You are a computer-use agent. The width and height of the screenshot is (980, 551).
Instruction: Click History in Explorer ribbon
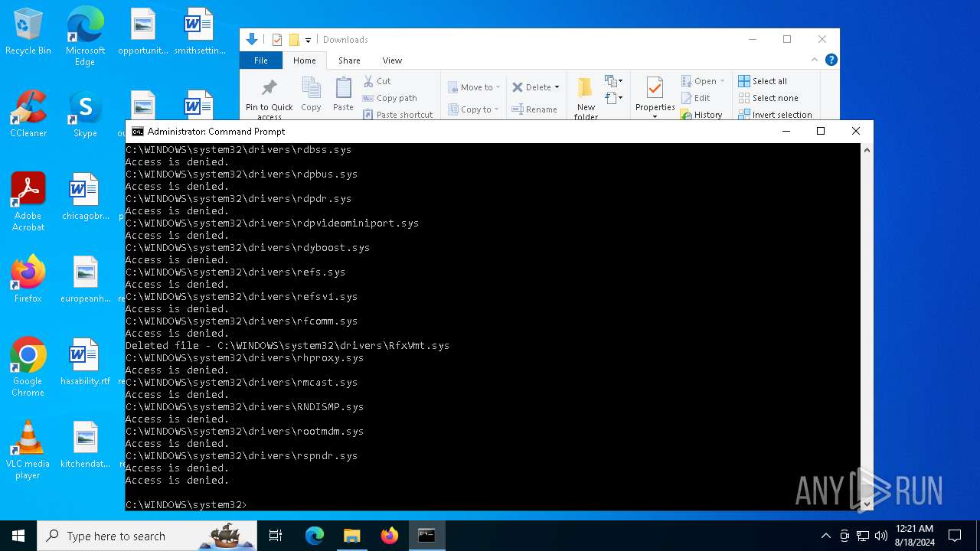701,115
